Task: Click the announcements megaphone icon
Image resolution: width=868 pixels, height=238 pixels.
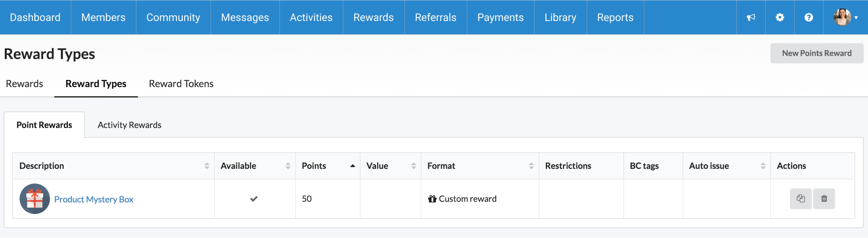Action: [x=751, y=17]
